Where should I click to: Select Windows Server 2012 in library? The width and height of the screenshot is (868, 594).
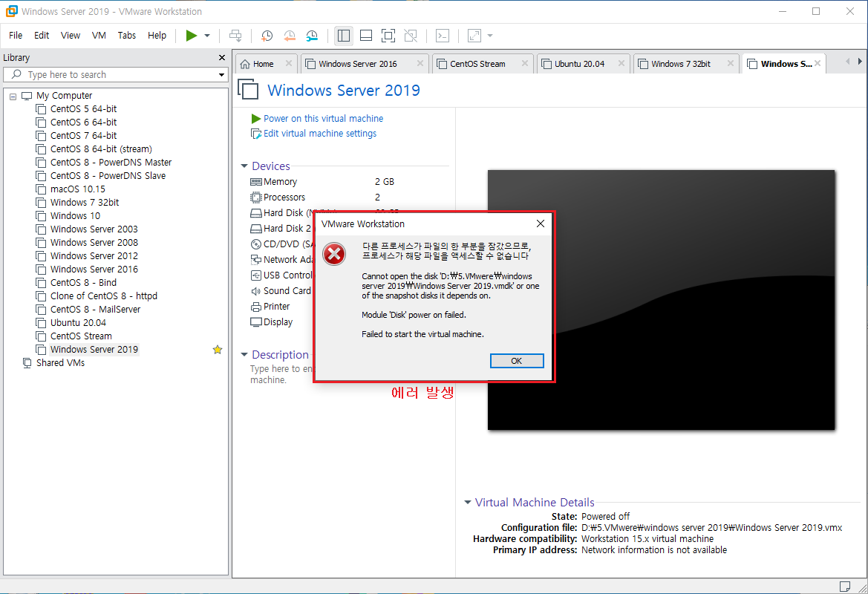[x=94, y=255]
